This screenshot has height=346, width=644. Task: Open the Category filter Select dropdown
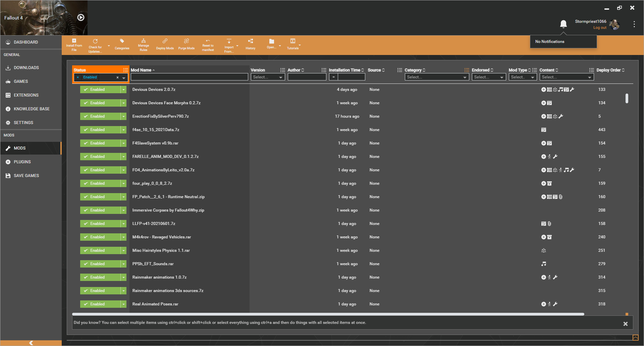click(437, 77)
